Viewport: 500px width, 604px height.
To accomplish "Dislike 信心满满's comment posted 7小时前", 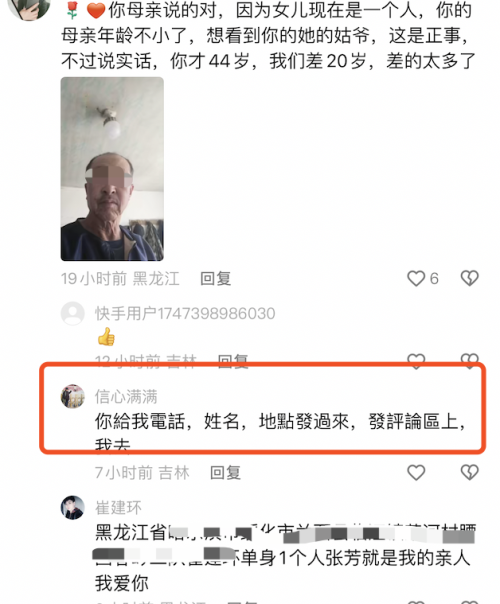I will click(x=470, y=472).
